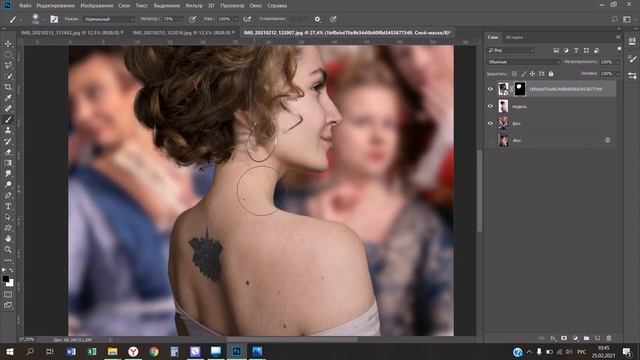Click Swap foreground and background colors
This screenshot has height=360, width=640.
point(11,270)
